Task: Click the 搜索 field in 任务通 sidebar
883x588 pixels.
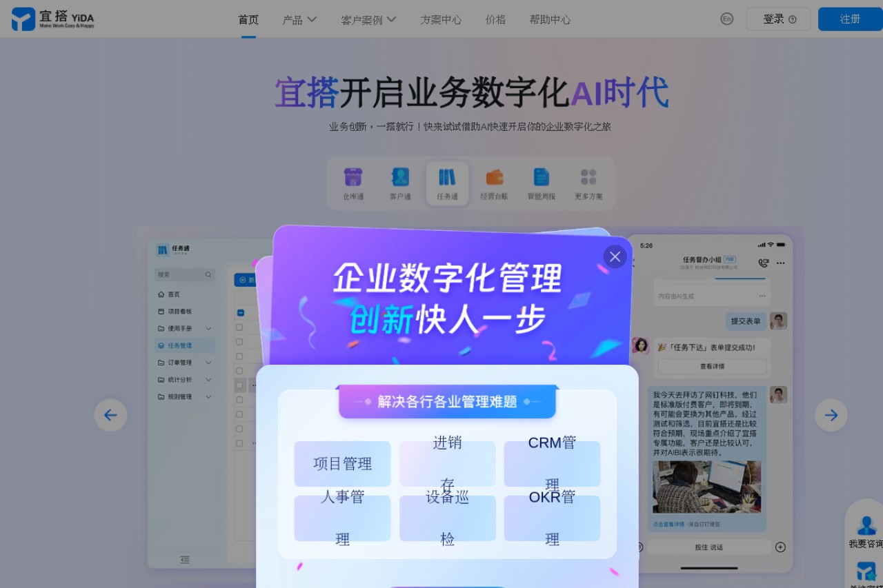Action: [184, 274]
